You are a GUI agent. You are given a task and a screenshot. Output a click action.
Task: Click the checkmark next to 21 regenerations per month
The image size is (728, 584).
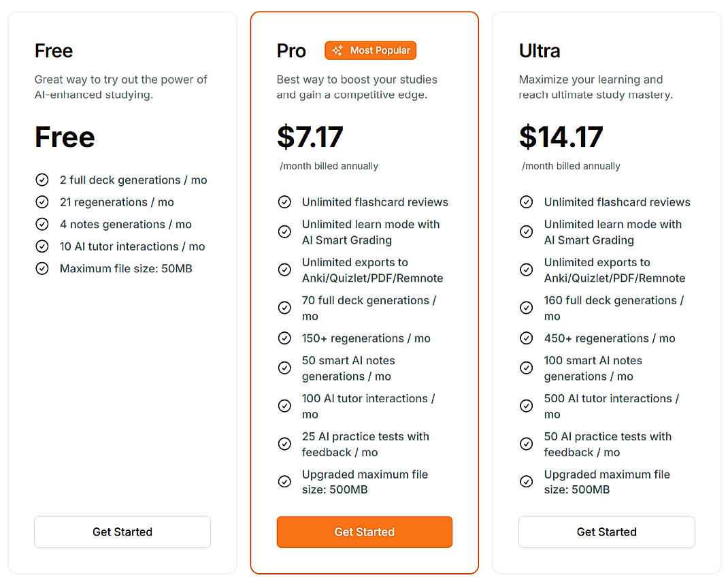coord(42,202)
